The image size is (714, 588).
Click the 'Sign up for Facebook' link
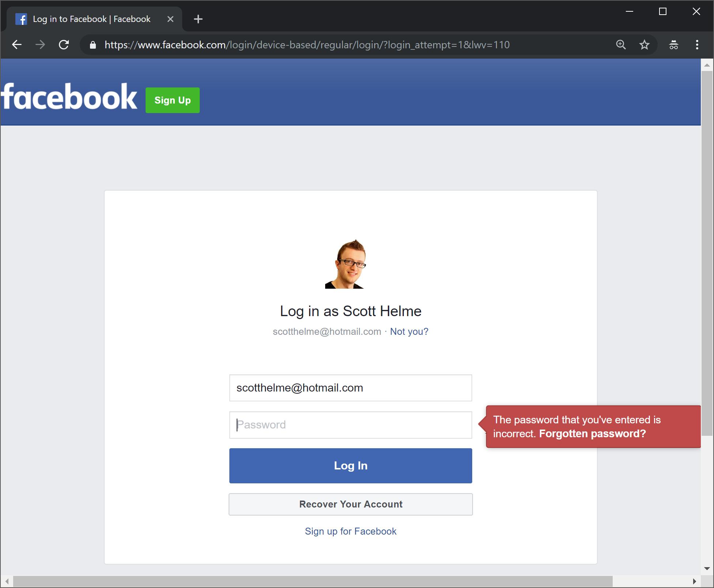350,531
